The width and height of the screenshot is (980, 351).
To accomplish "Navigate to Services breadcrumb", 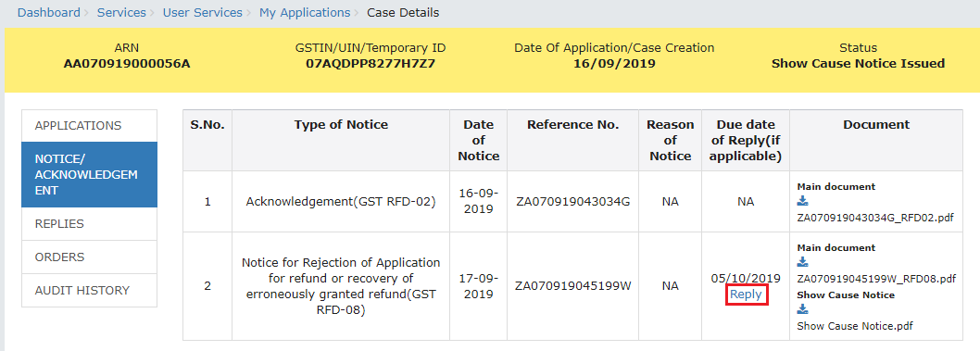I will pos(121,12).
